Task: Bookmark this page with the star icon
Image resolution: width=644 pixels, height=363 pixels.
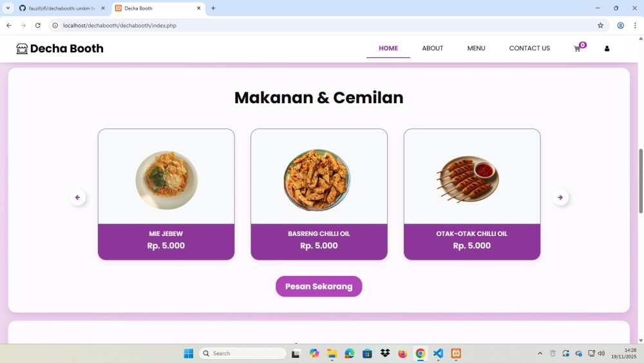Action: (600, 26)
